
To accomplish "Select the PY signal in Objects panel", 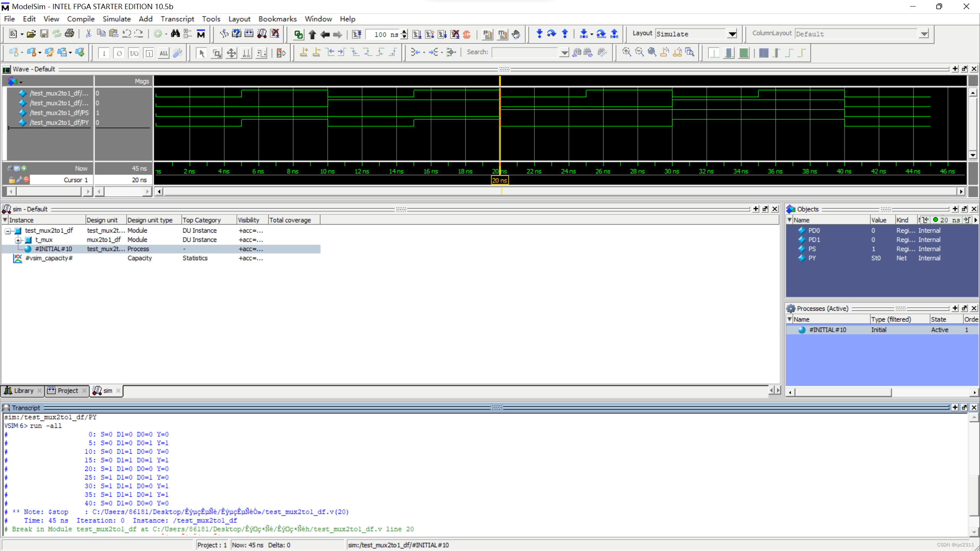I will [x=812, y=258].
